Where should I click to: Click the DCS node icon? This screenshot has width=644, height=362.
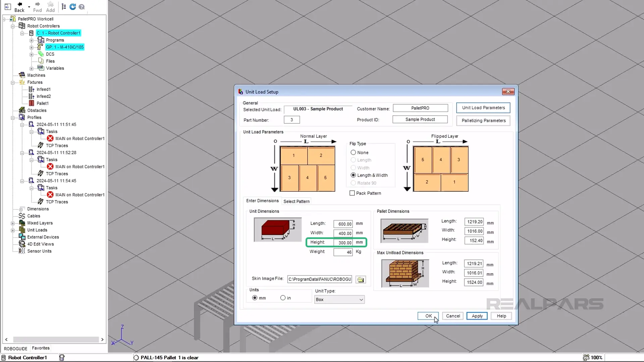click(41, 54)
